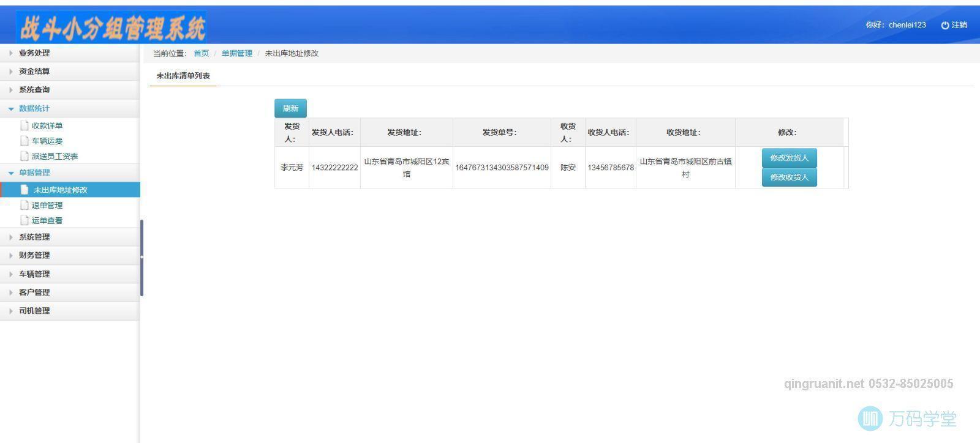This screenshot has height=443, width=980.
Task: Collapse the 数据统计 section arrow
Action: [x=10, y=108]
